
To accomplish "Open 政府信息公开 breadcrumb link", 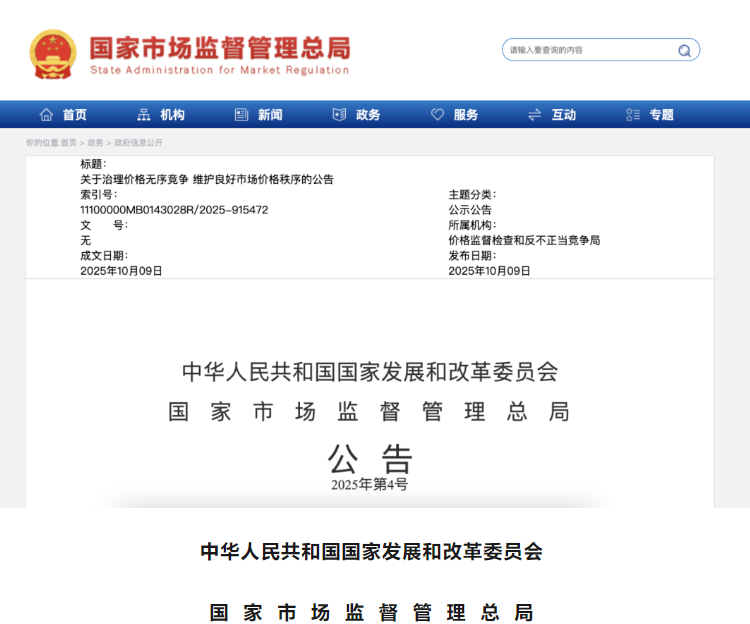I will tap(138, 143).
